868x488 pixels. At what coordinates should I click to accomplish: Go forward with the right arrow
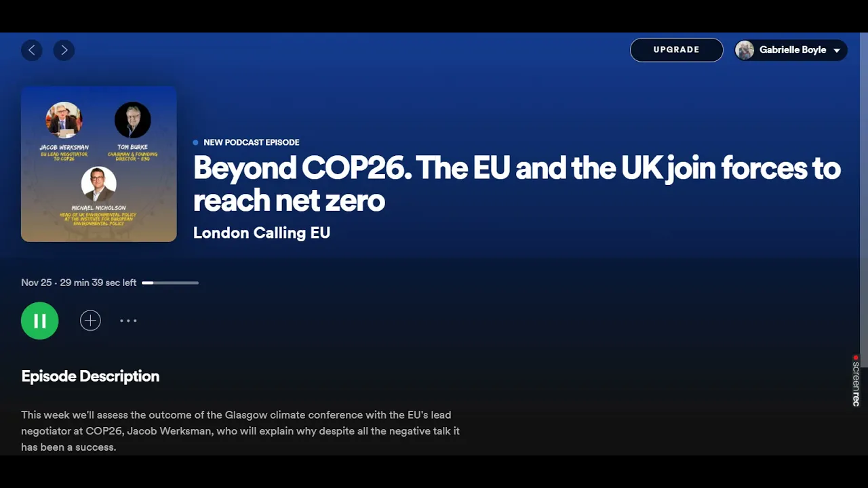64,50
